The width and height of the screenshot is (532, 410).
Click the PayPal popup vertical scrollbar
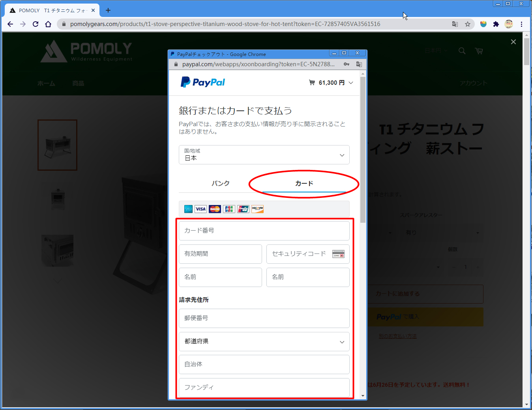pyautogui.click(x=363, y=150)
